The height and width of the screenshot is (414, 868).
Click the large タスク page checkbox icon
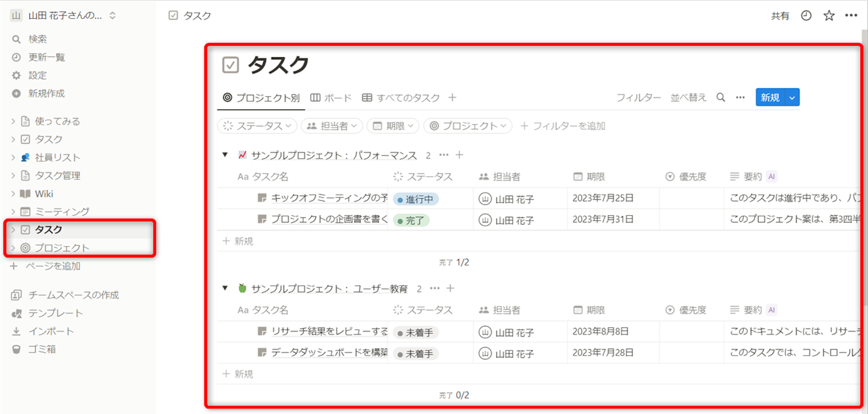coord(231,65)
